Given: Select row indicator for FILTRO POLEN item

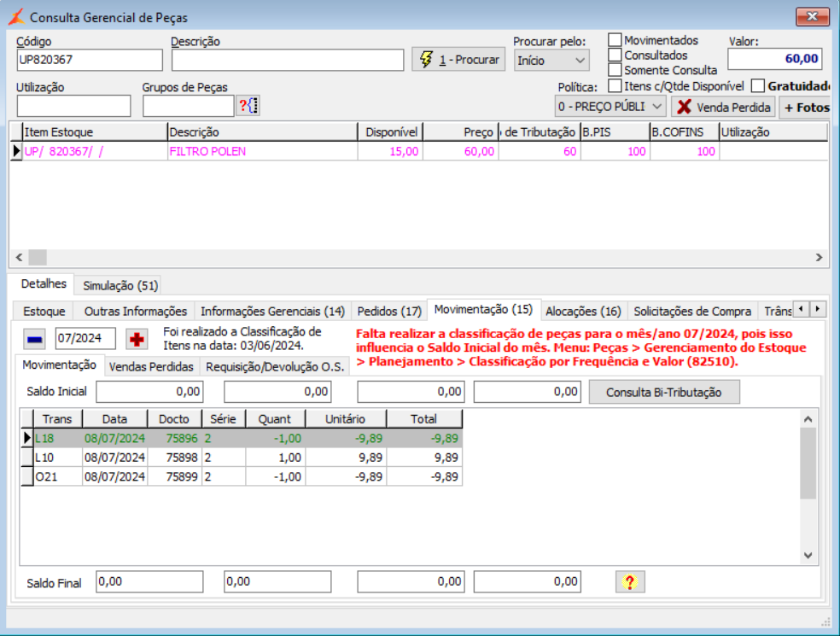Looking at the screenshot, I should [16, 152].
